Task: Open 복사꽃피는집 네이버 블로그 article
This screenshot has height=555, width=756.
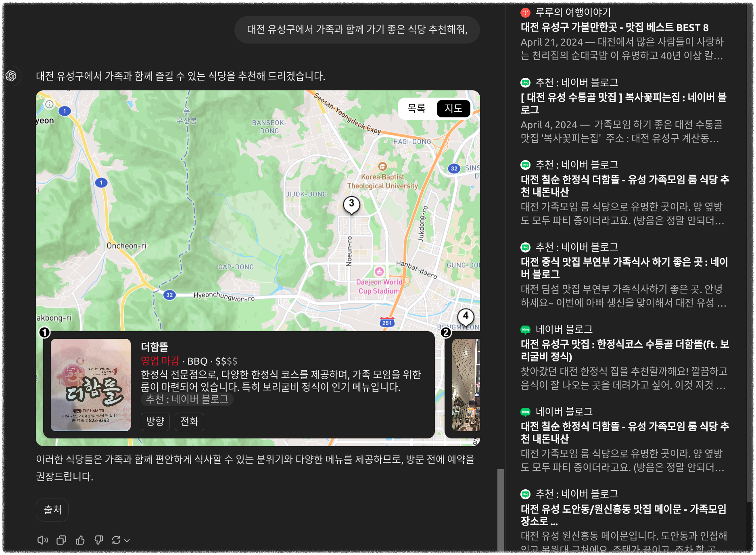Action: click(623, 103)
